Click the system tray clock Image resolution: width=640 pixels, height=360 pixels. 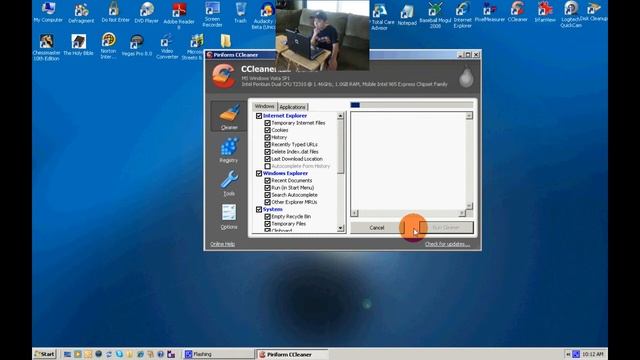tap(593, 354)
